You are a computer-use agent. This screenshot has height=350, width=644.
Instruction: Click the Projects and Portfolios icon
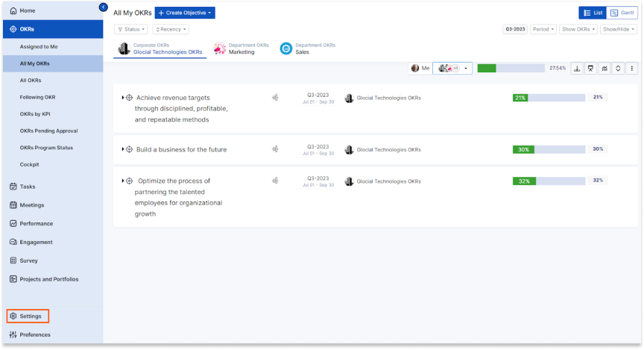click(x=13, y=279)
